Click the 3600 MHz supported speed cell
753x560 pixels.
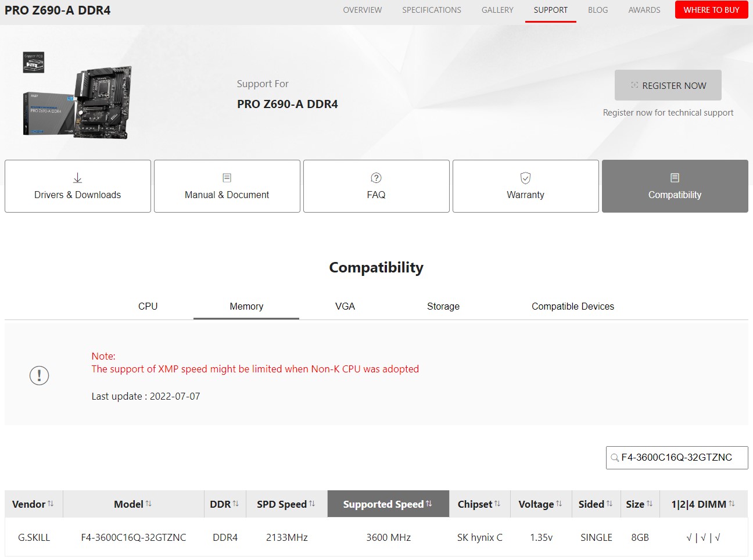pos(388,537)
